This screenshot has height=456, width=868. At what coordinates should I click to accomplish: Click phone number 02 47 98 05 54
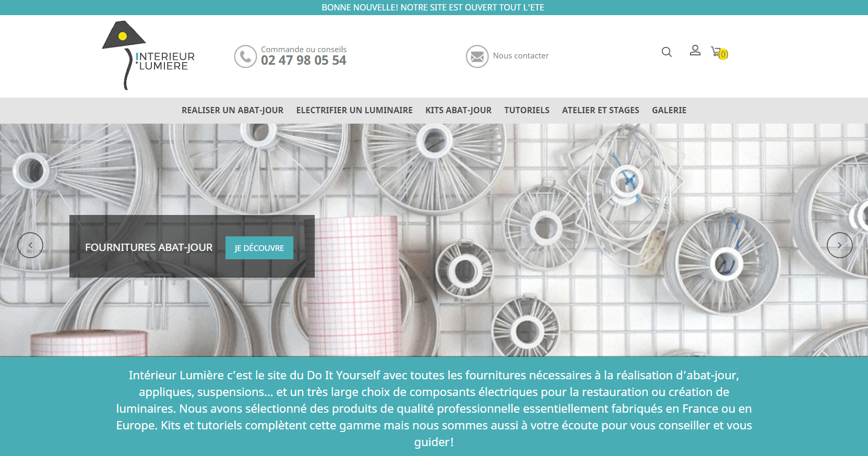point(303,61)
